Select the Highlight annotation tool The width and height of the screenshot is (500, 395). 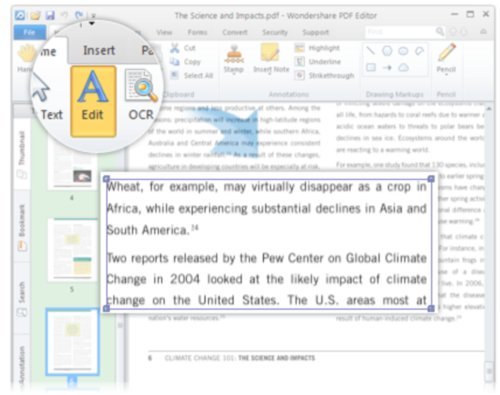(318, 48)
